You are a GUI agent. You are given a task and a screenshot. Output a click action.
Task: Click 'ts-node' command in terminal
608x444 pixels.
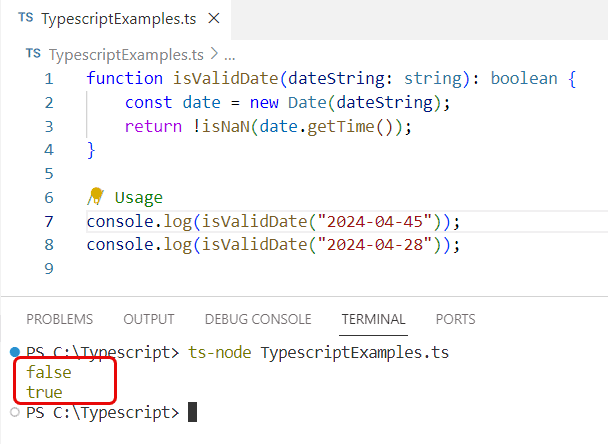pos(220,352)
